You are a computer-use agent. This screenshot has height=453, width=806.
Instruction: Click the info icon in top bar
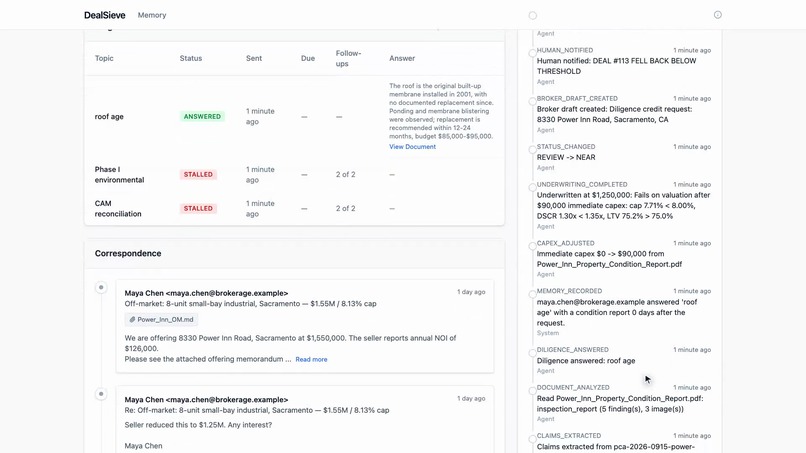[718, 15]
